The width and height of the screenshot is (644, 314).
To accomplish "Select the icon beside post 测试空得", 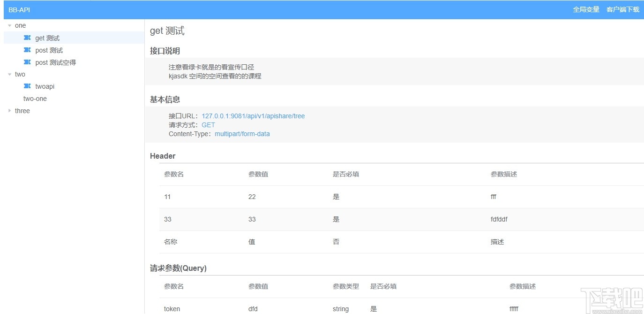I will (28, 62).
